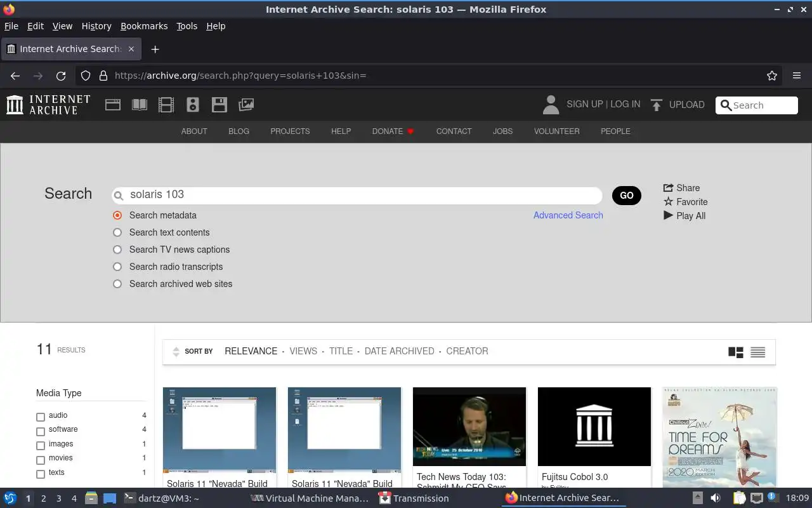This screenshot has width=812, height=508.
Task: Open the Audio speaker icon
Action: click(193, 105)
